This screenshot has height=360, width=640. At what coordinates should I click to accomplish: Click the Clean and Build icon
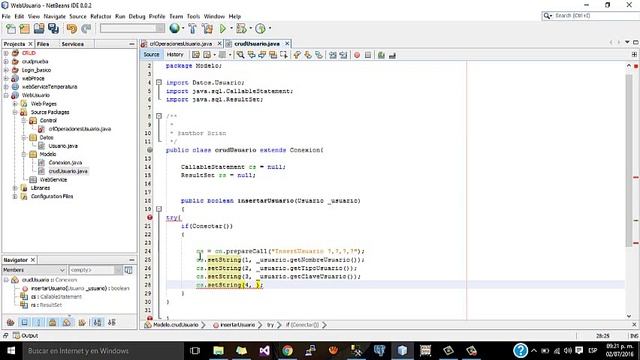coord(207,29)
